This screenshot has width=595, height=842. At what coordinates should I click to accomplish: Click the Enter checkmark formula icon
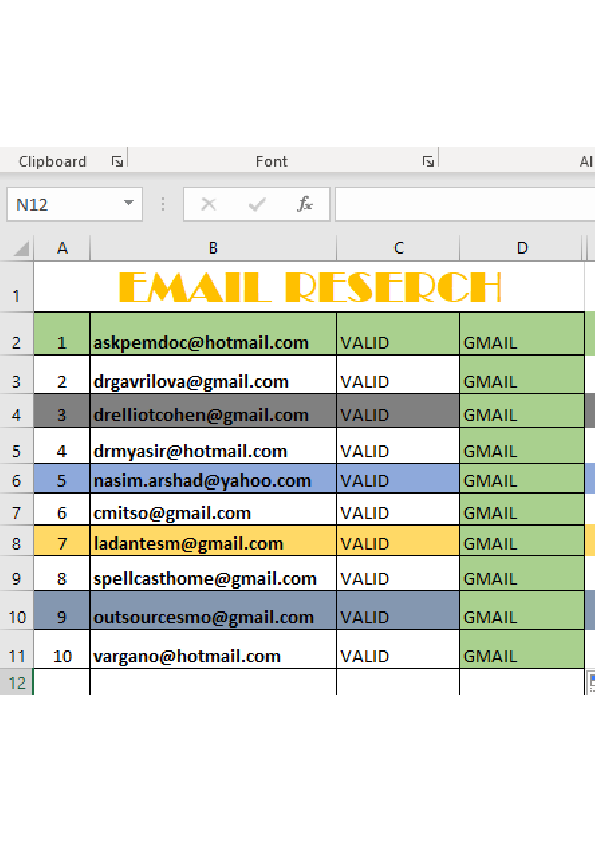257,204
